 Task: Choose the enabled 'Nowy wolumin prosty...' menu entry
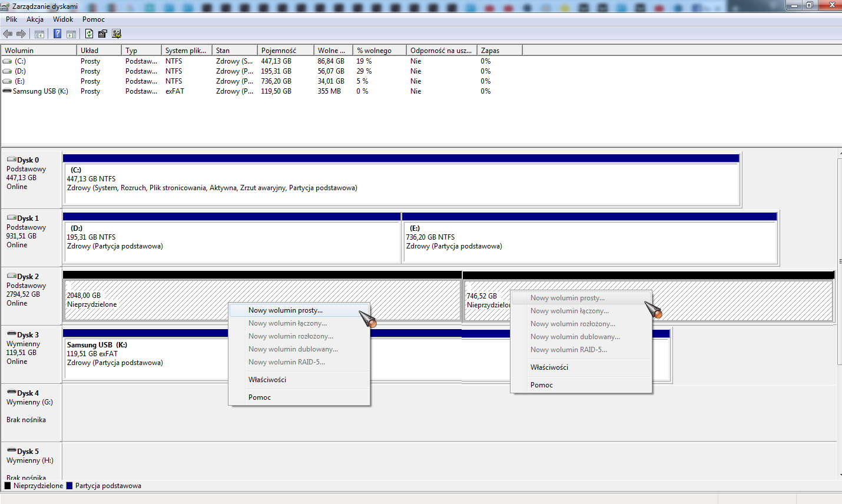(286, 310)
